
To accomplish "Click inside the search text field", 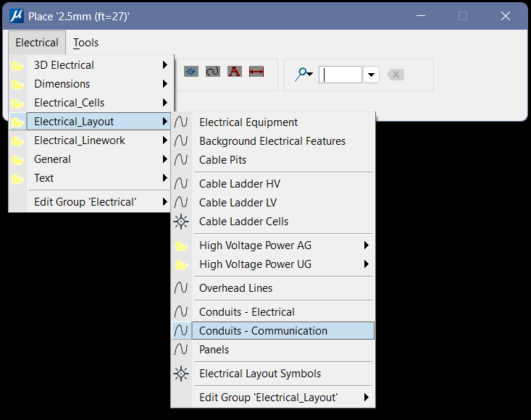I will 340,75.
